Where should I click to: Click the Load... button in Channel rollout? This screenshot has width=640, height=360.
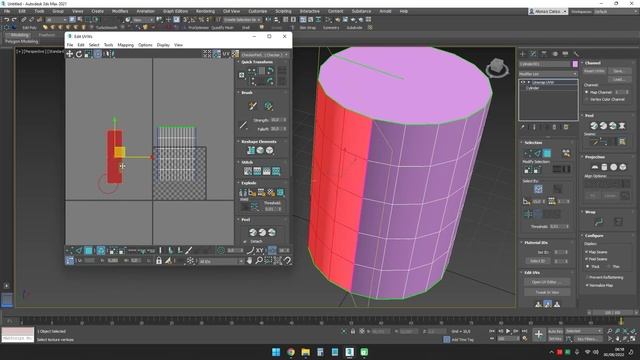619,79
